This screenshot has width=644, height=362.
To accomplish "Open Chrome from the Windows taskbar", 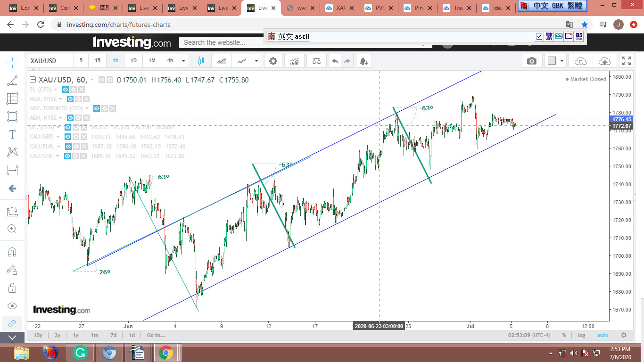I will pos(165,353).
